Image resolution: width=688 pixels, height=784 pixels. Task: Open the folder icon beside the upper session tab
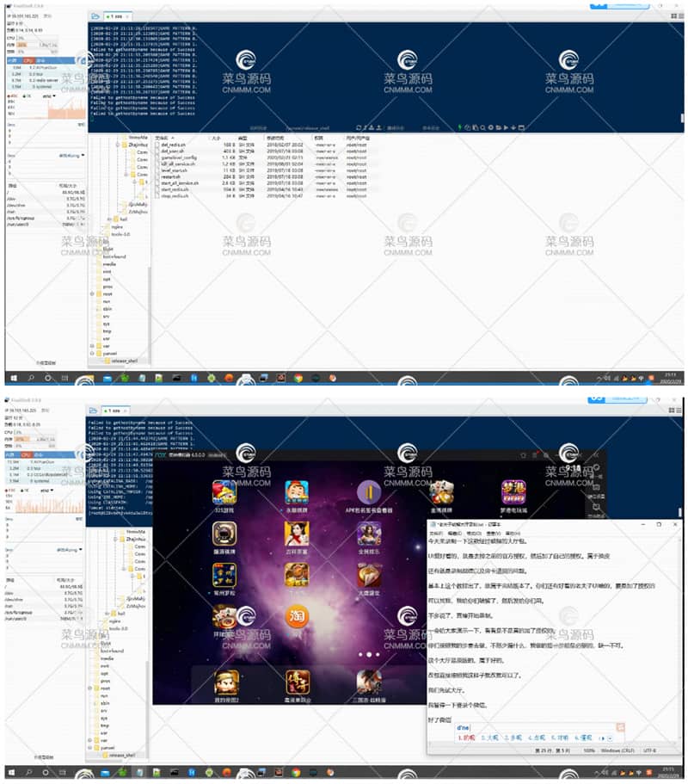pyautogui.click(x=95, y=16)
